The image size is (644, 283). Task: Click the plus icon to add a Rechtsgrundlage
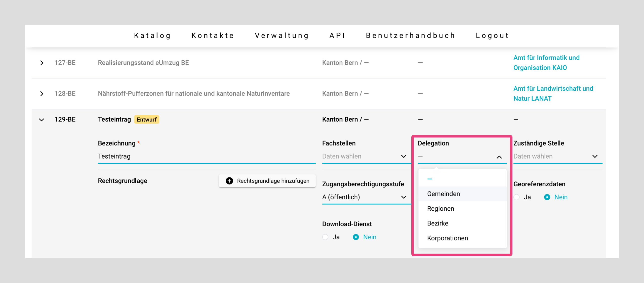click(229, 181)
